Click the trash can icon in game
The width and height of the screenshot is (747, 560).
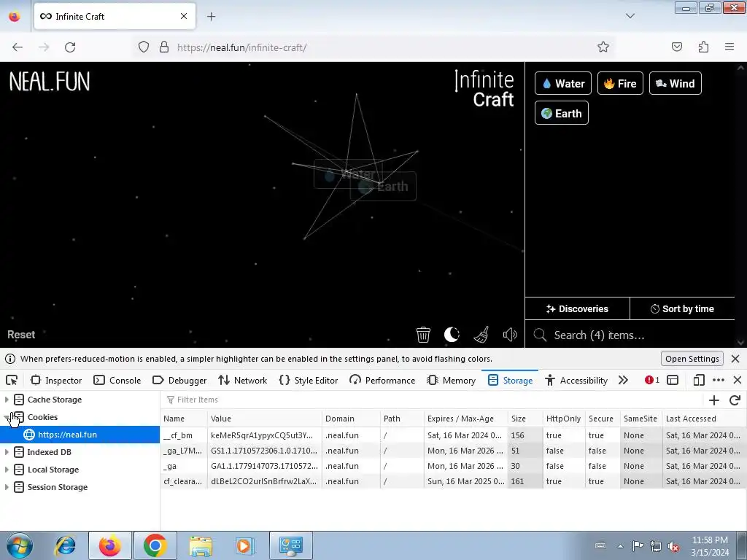tap(423, 335)
